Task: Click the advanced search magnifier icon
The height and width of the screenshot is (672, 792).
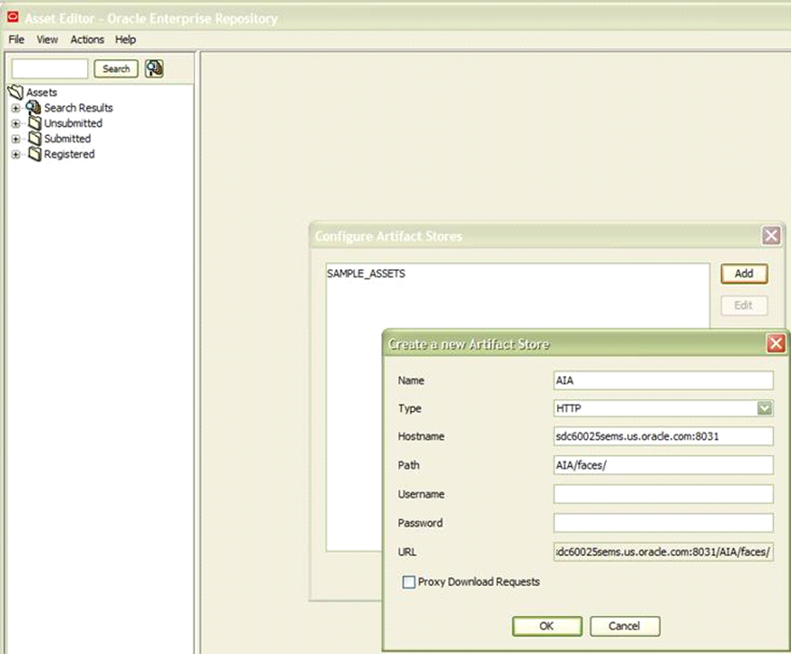Action: tap(154, 68)
